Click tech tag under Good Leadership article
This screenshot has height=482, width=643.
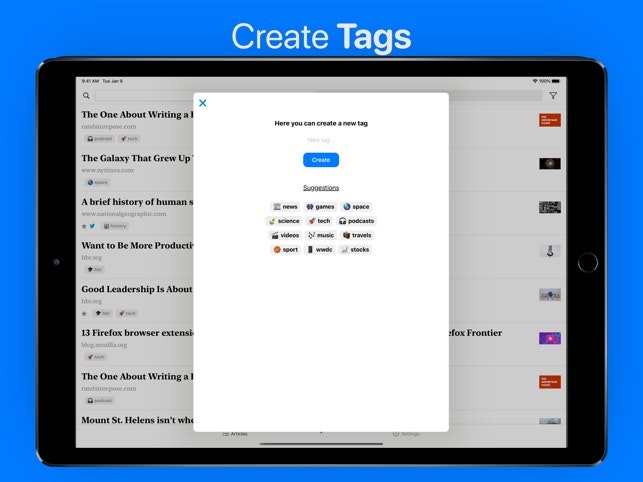point(127,313)
